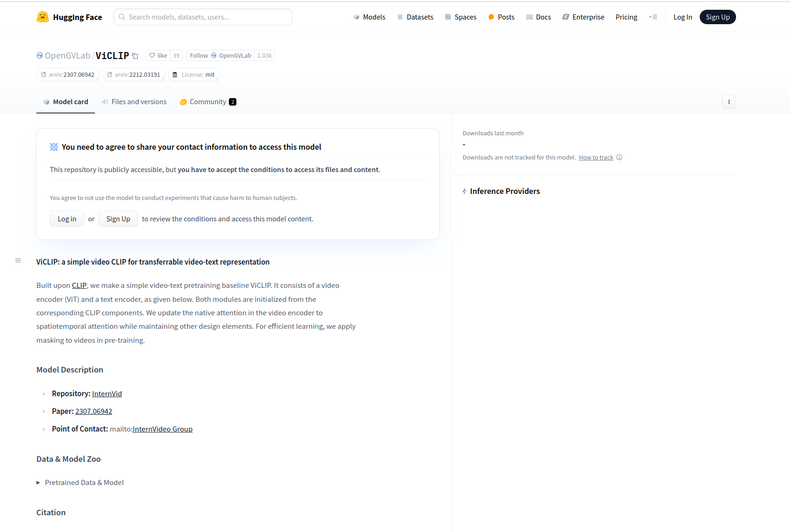Image resolution: width=790 pixels, height=532 pixels.
Task: Click the heart like button
Action: [158, 55]
